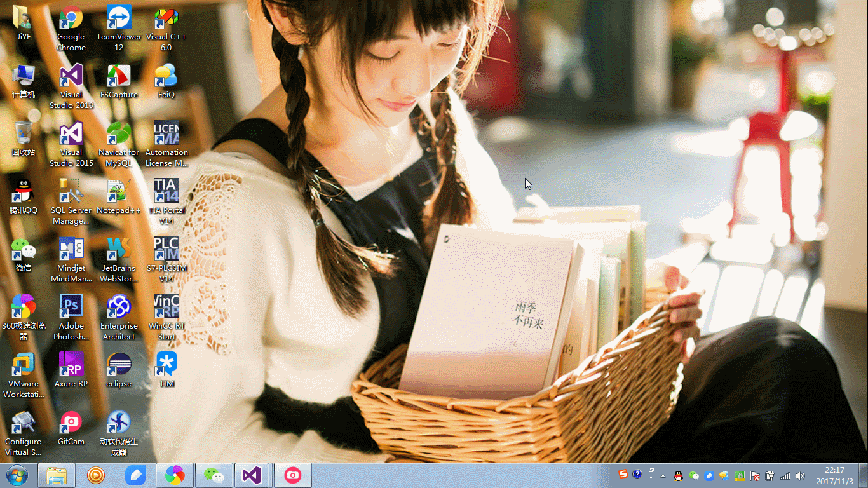868x488 pixels.
Task: Select the 动软代码生成器 desktop shortcut
Action: pyautogui.click(x=119, y=433)
